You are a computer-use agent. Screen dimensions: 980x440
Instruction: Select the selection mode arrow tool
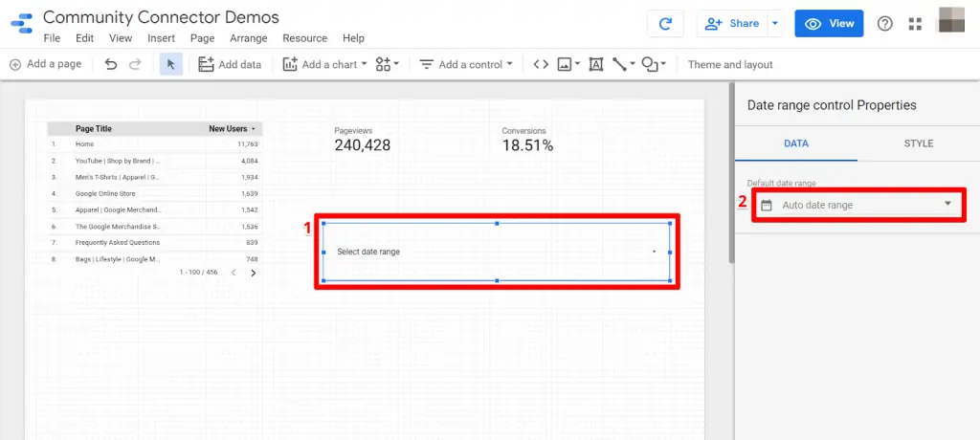pyautogui.click(x=171, y=64)
